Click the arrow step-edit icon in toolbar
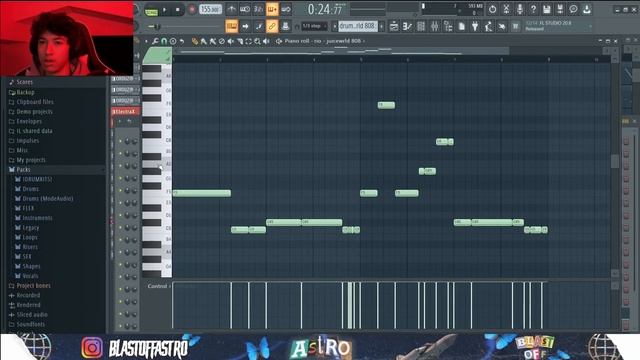 coord(245,27)
